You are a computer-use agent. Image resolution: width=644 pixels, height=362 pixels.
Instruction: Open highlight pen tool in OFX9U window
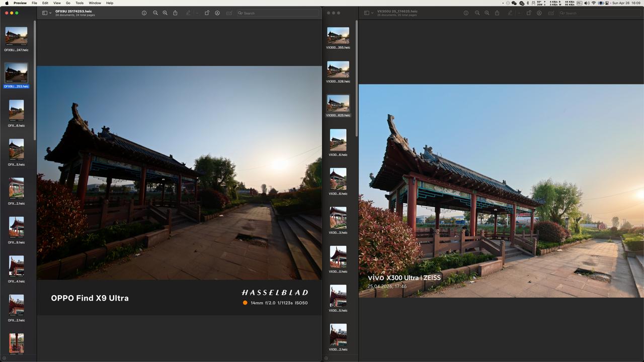pyautogui.click(x=188, y=13)
